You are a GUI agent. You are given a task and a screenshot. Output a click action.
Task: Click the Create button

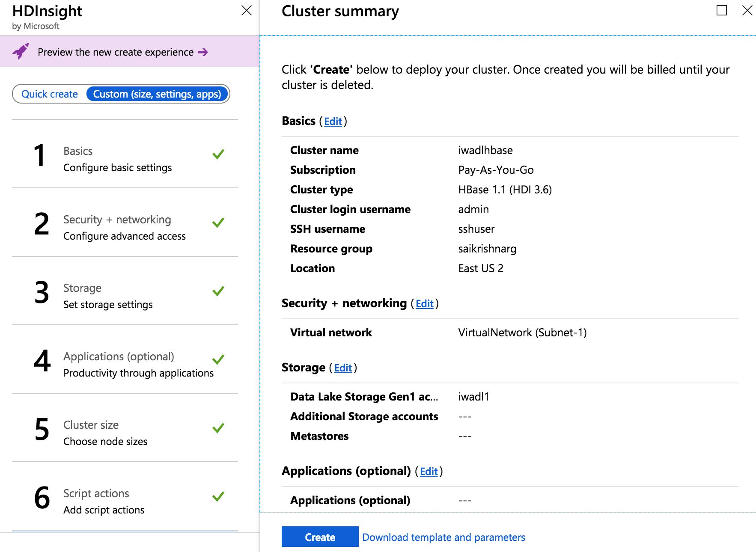click(x=320, y=537)
